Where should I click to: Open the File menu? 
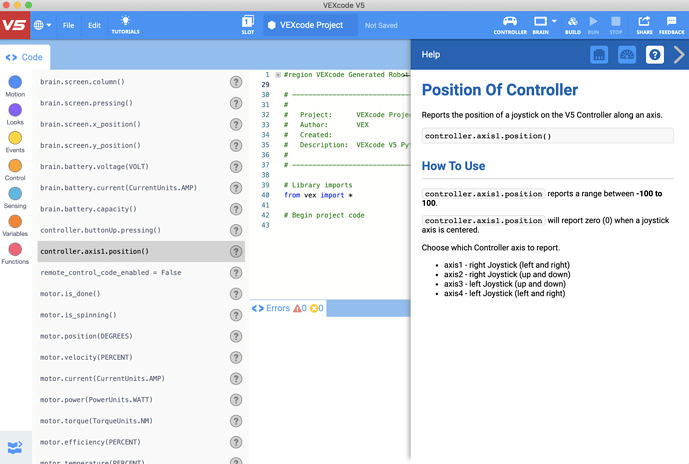coord(68,25)
